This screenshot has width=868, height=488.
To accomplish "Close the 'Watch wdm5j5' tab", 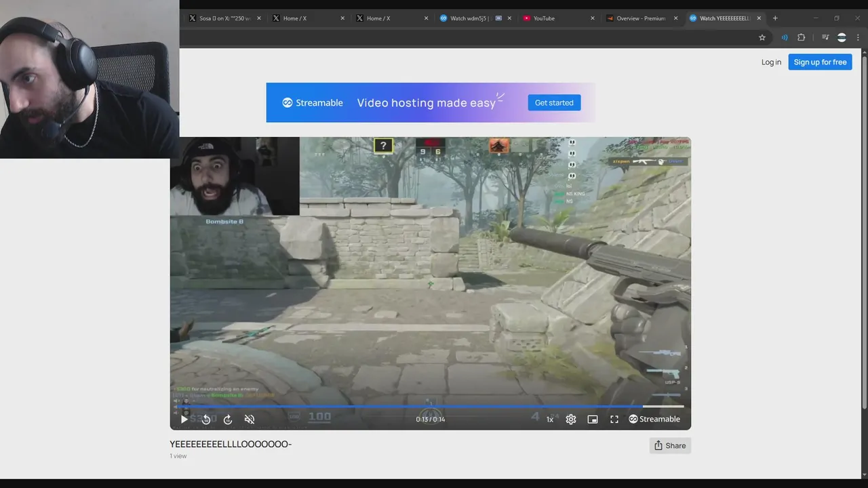I will (509, 18).
